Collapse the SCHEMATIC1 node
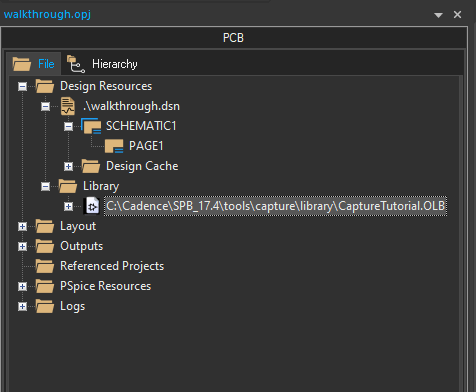The image size is (476, 392). pos(68,127)
